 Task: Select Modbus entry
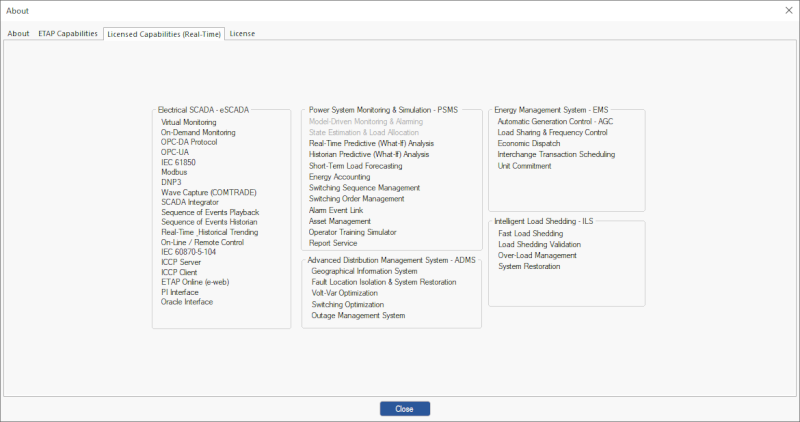pyautogui.click(x=174, y=172)
